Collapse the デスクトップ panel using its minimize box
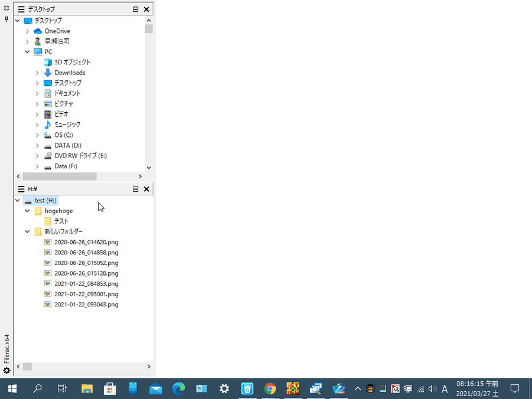Viewport: 532px width, 399px height. [135, 9]
